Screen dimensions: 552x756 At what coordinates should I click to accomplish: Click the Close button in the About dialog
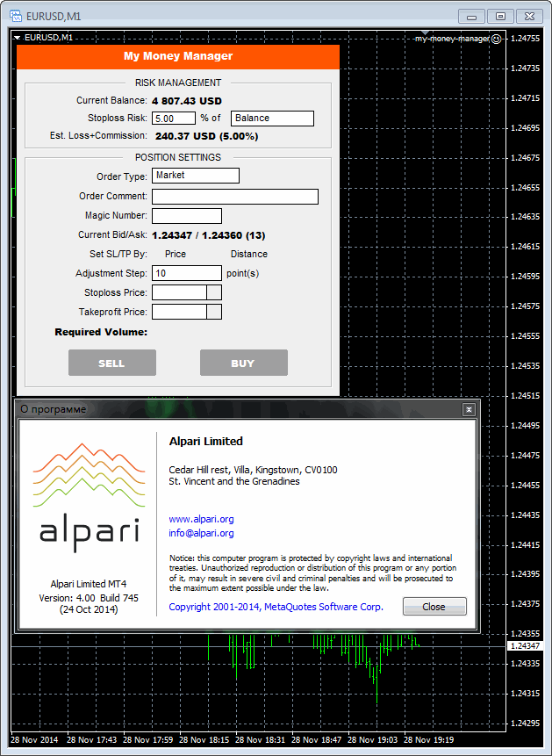pyautogui.click(x=435, y=607)
